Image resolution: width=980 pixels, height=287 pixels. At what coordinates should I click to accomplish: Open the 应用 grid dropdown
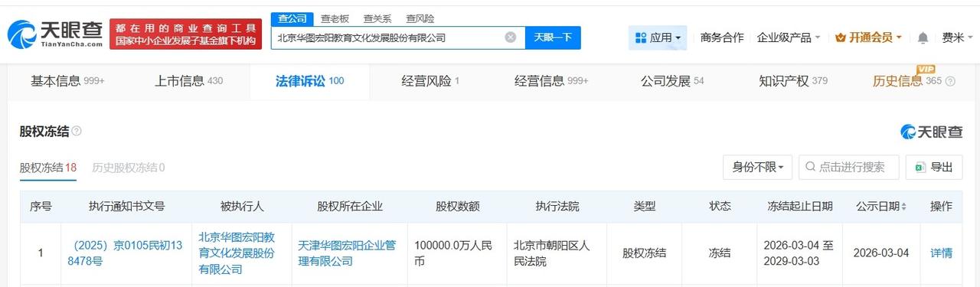[658, 38]
